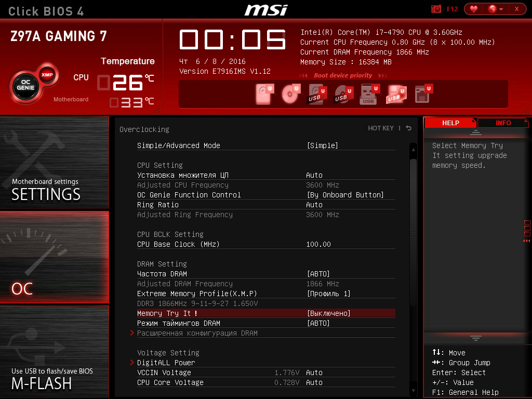Image resolution: width=532 pixels, height=399 pixels.
Task: Open favorites via the heart icon
Action: pos(474,9)
